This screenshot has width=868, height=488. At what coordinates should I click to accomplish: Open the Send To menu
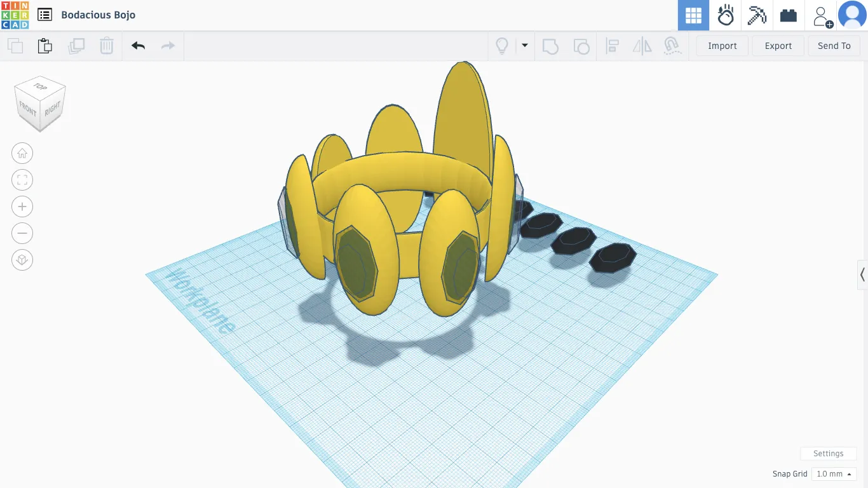click(834, 46)
